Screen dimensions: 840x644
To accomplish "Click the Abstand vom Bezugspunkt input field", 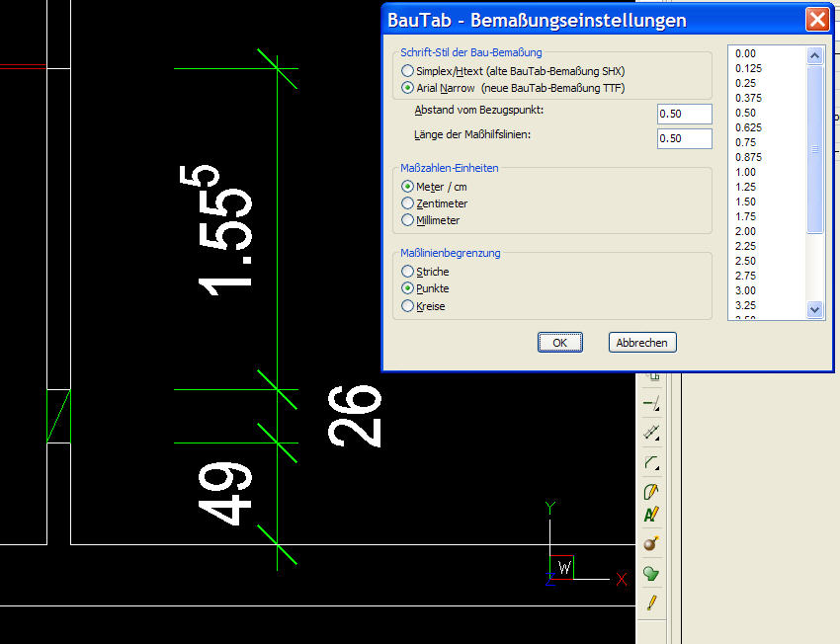I will [685, 114].
